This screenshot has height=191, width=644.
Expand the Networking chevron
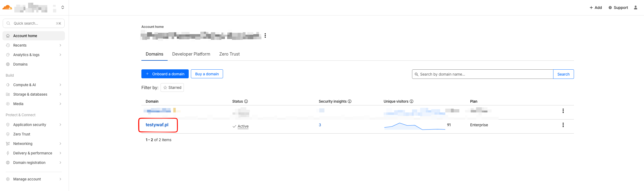(60, 144)
